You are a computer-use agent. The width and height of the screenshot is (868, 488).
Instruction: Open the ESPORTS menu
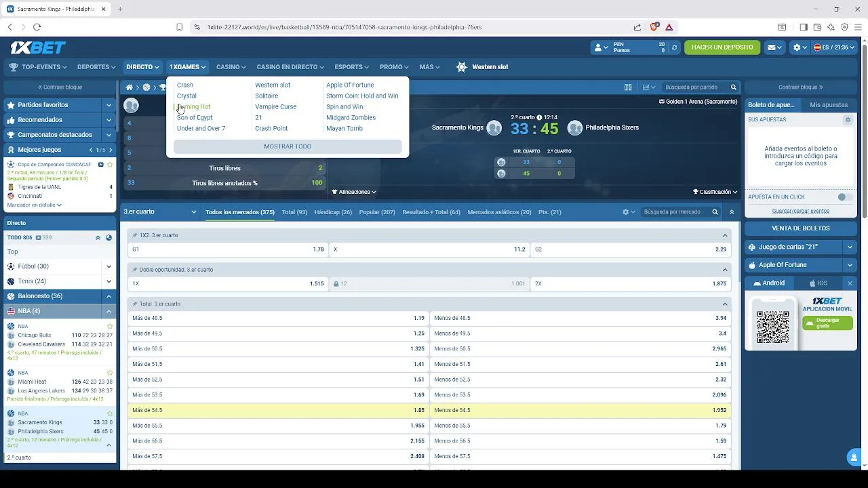pos(351,67)
